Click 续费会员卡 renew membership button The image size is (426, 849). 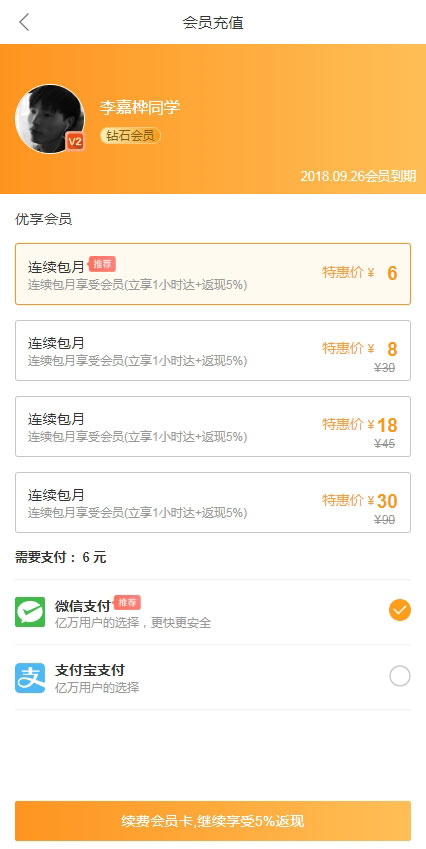pyautogui.click(x=213, y=821)
